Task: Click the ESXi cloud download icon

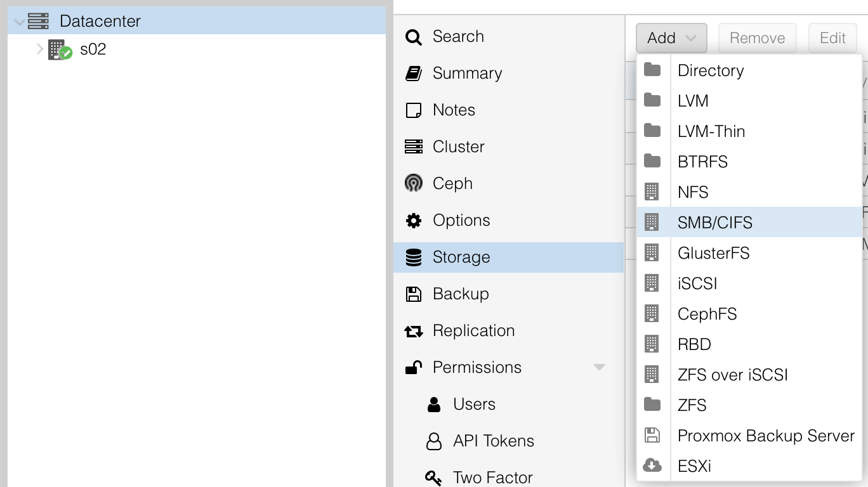Action: point(652,466)
